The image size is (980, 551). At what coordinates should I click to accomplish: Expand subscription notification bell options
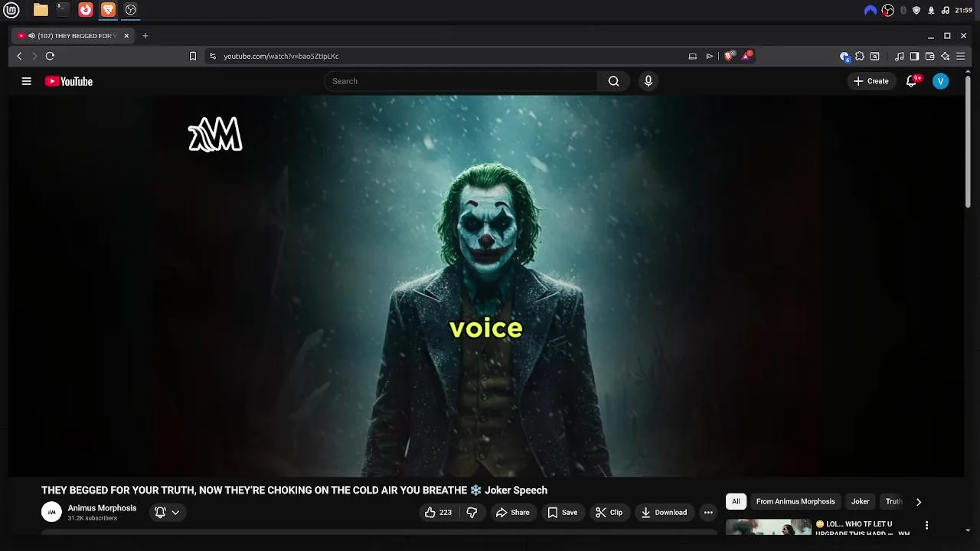(x=168, y=513)
